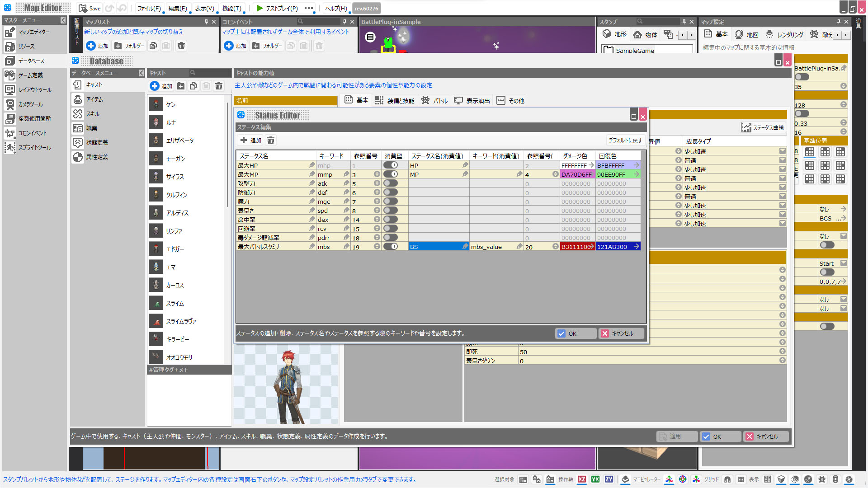Image resolution: width=868 pixels, height=488 pixels.
Task: Collapse the データベースメニュー panel
Action: click(x=141, y=73)
